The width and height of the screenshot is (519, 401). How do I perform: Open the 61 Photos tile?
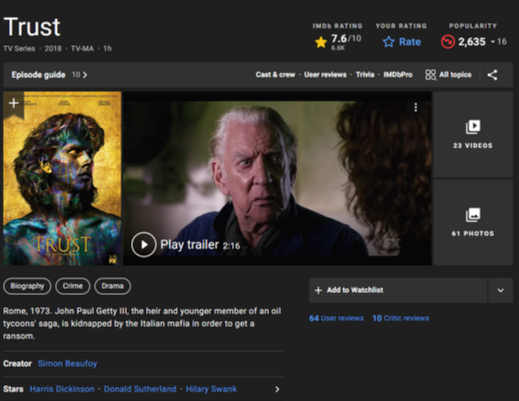(473, 222)
